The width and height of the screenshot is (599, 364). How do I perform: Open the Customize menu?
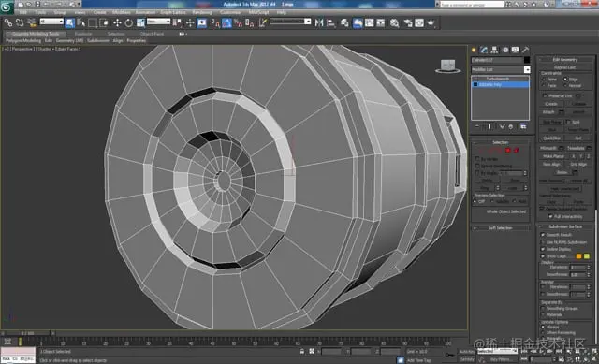230,12
